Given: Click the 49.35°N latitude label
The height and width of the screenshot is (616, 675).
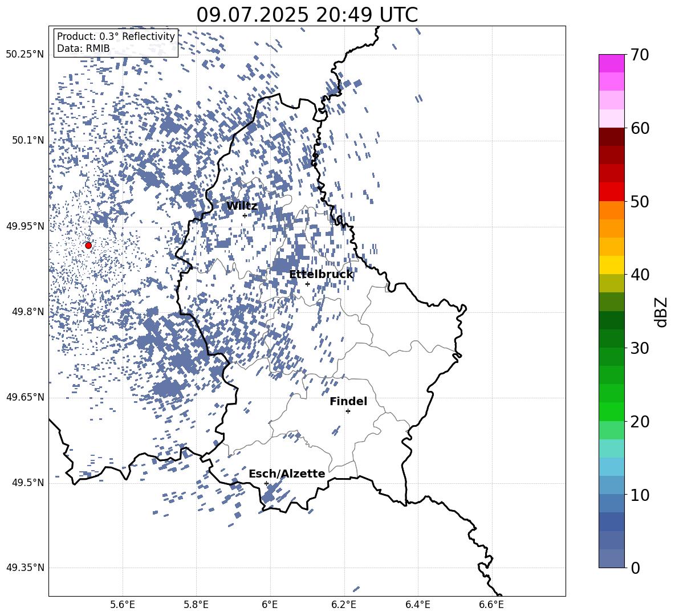Looking at the screenshot, I should 26,568.
